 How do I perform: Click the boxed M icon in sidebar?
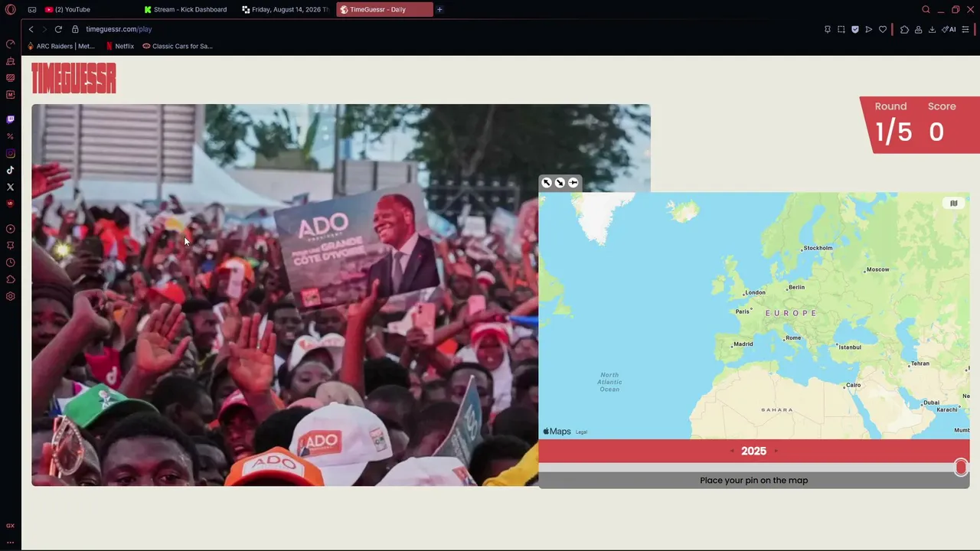pos(10,94)
